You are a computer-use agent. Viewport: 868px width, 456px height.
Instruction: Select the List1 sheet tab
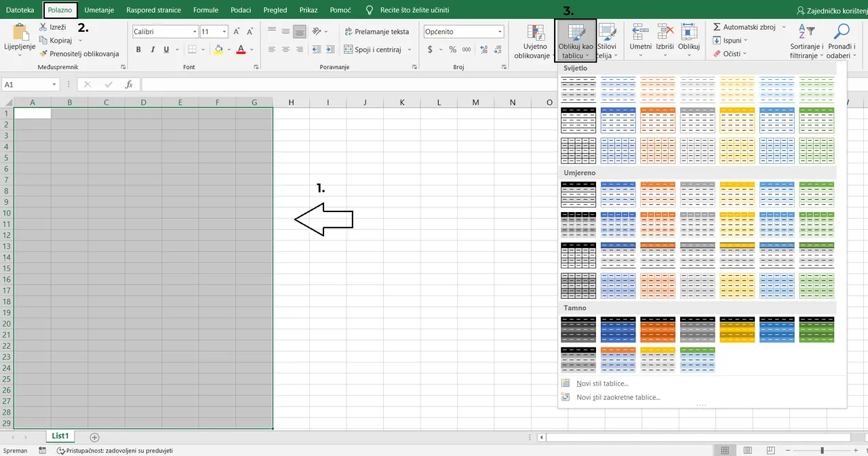click(x=60, y=436)
